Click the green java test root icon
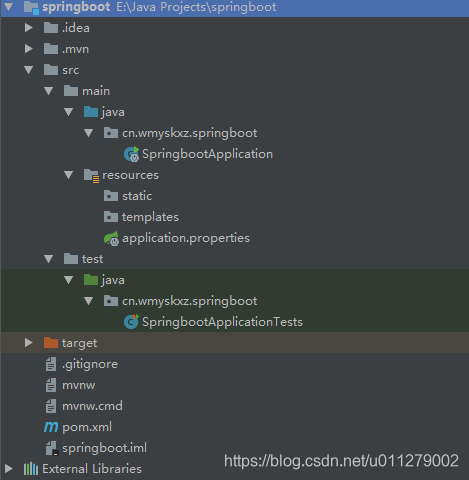 91,280
